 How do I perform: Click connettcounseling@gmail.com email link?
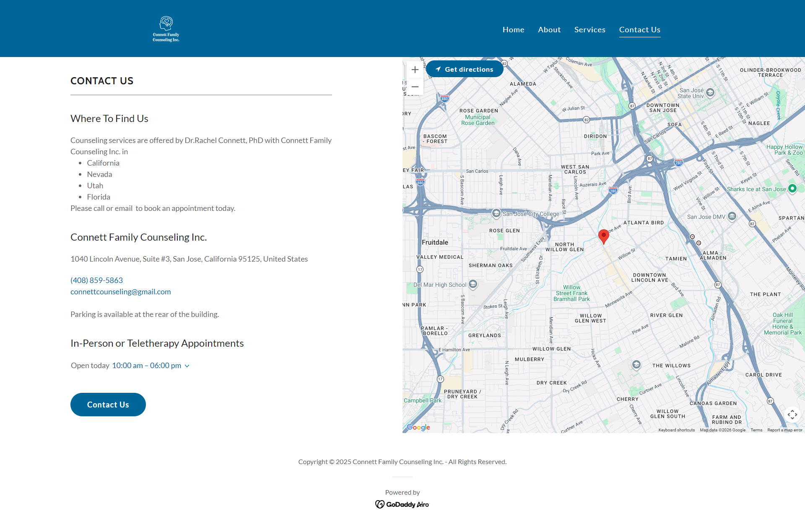[121, 292]
